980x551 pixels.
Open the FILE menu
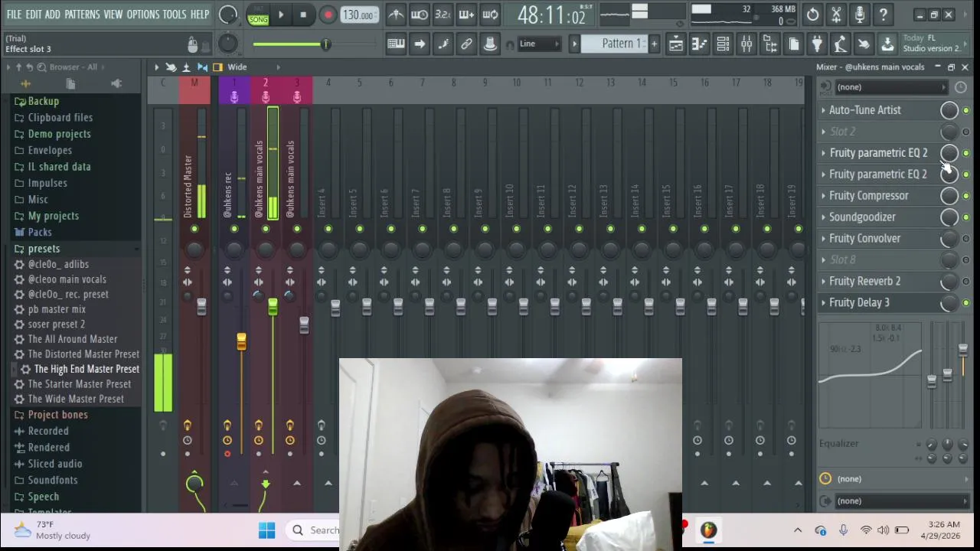coord(14,15)
